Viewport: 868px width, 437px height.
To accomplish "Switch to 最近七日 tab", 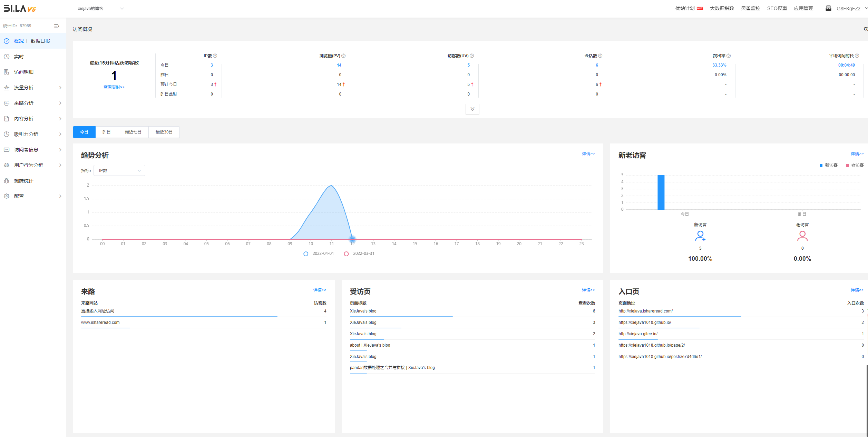I will (133, 132).
